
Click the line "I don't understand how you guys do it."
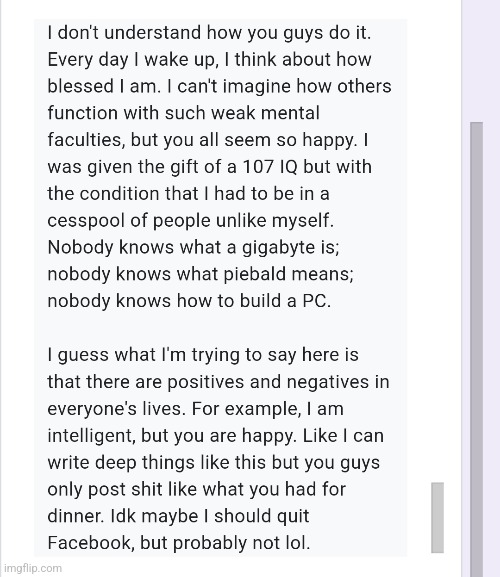click(209, 33)
